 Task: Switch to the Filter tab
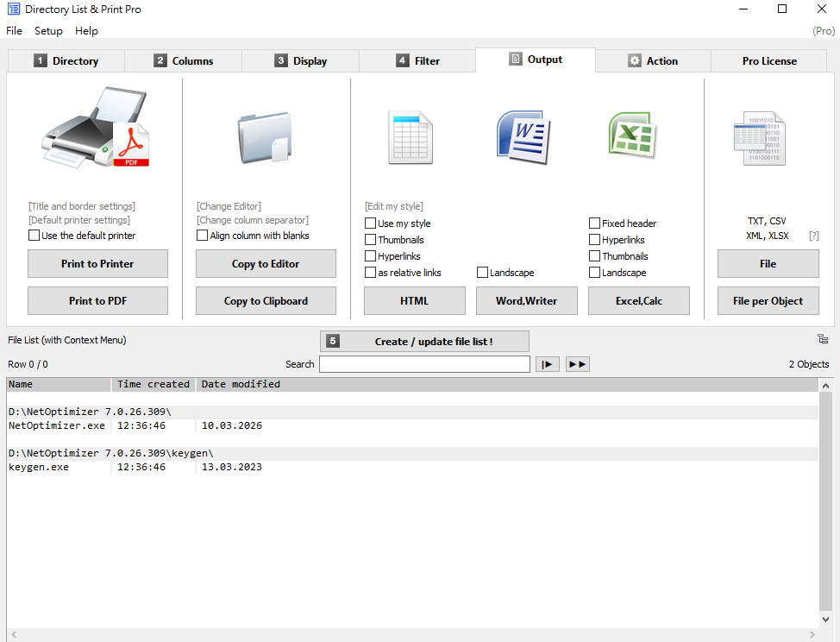click(x=417, y=61)
